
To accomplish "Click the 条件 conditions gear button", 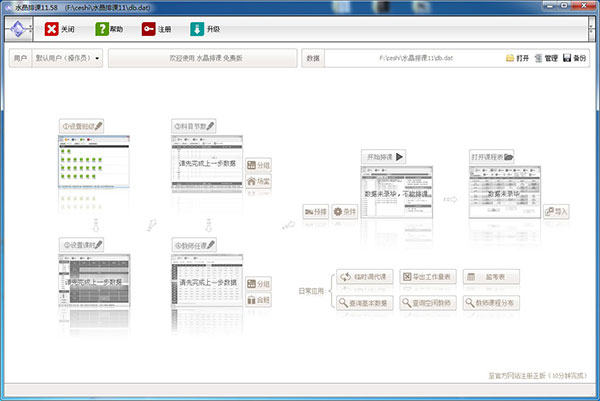I will click(346, 212).
